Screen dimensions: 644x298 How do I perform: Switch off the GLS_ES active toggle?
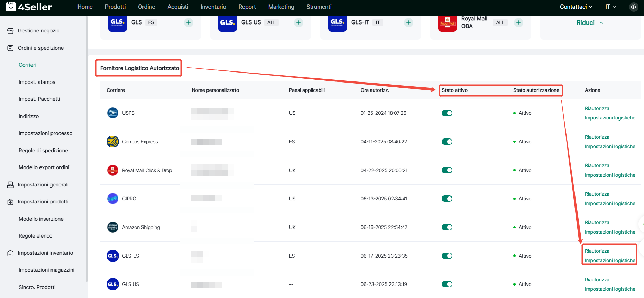click(x=447, y=256)
